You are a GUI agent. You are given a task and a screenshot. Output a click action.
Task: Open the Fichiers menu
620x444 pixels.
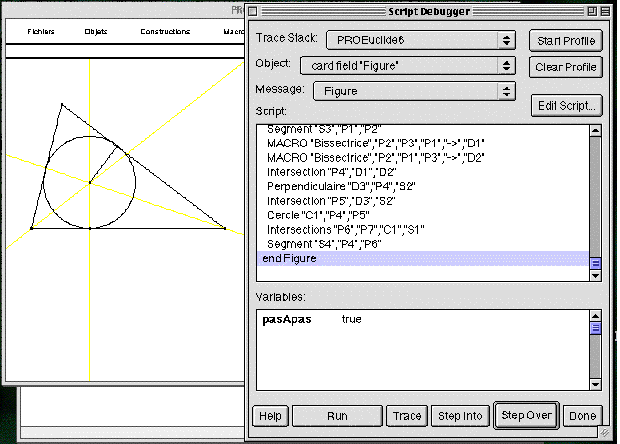pos(41,32)
